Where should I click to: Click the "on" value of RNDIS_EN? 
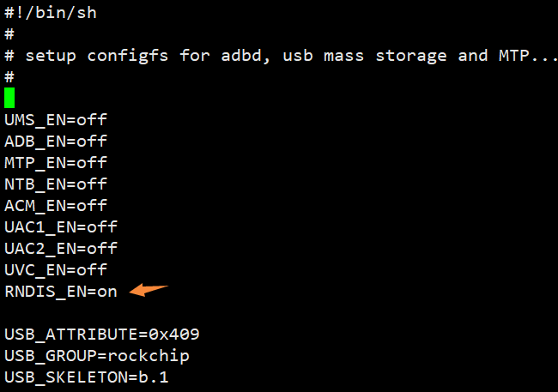point(107,292)
